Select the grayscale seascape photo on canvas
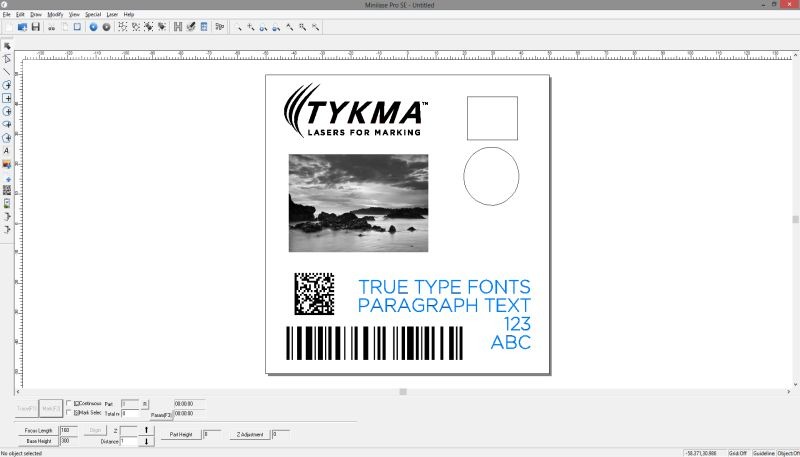800x457 pixels. (x=359, y=203)
